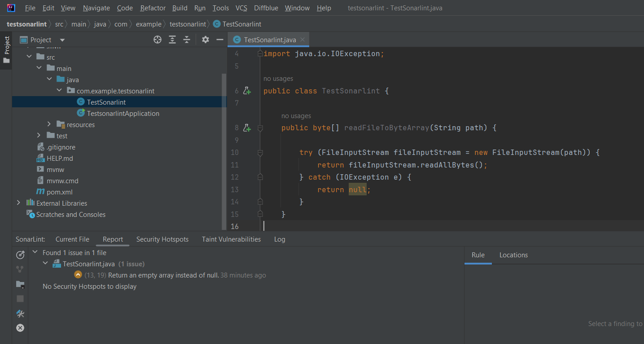Expand the test folder chevron
644x344 pixels.
pyautogui.click(x=39, y=136)
